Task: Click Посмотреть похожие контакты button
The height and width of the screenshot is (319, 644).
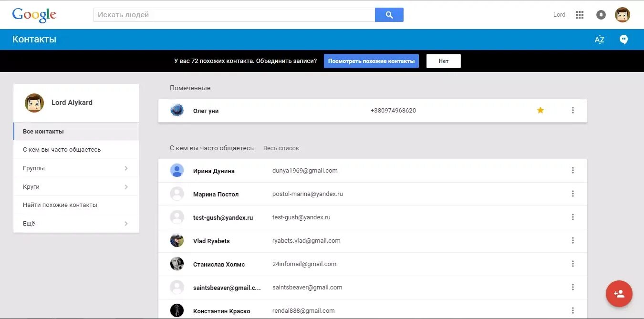Action: click(371, 61)
